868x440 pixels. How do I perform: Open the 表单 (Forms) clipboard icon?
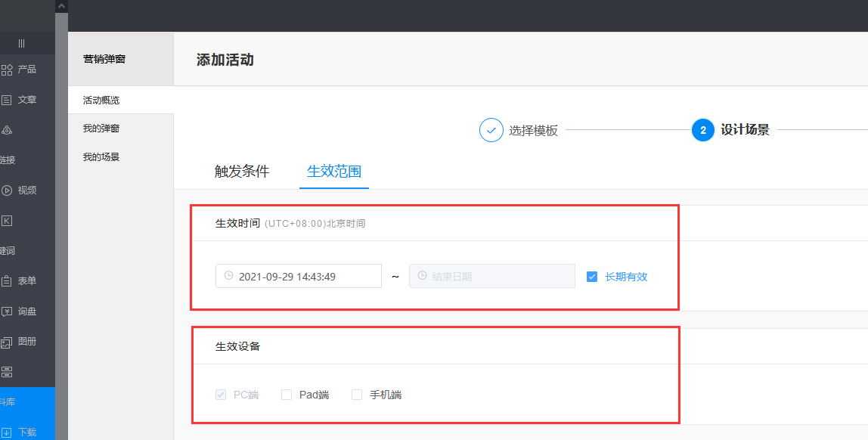7,281
